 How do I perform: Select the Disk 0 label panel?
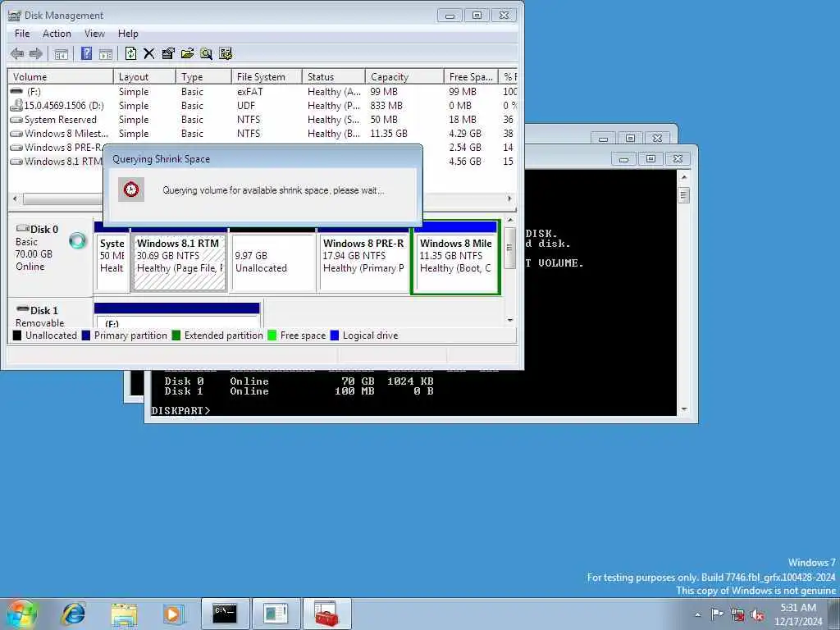(x=50, y=255)
